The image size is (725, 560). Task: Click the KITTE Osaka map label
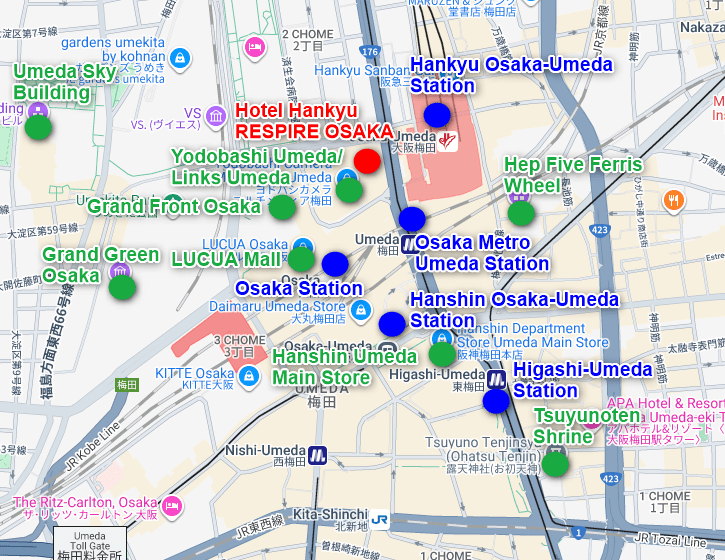195,378
